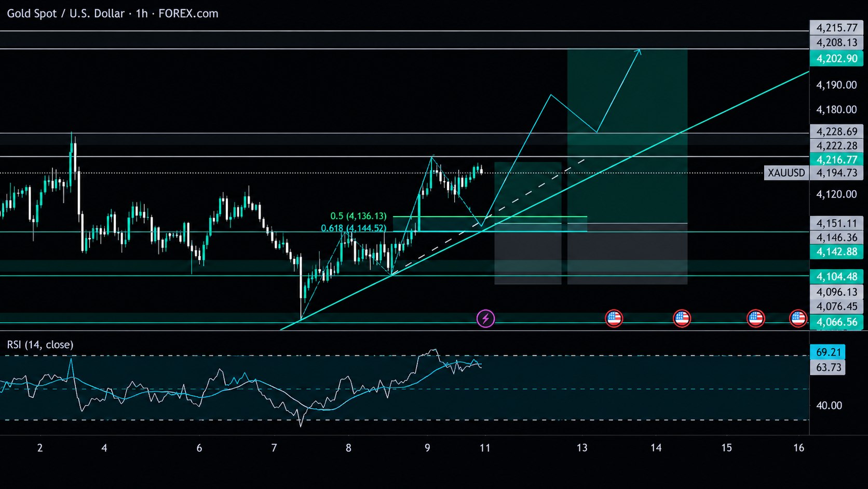Select date label 11 on time axis
Image resolution: width=868 pixels, height=489 pixels.
click(485, 448)
